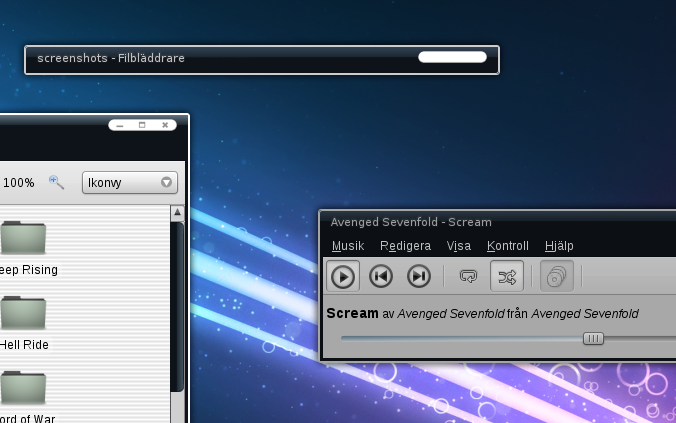The height and width of the screenshot is (423, 676).
Task: Click the Deep Rising folder label
Action: pyautogui.click(x=29, y=270)
